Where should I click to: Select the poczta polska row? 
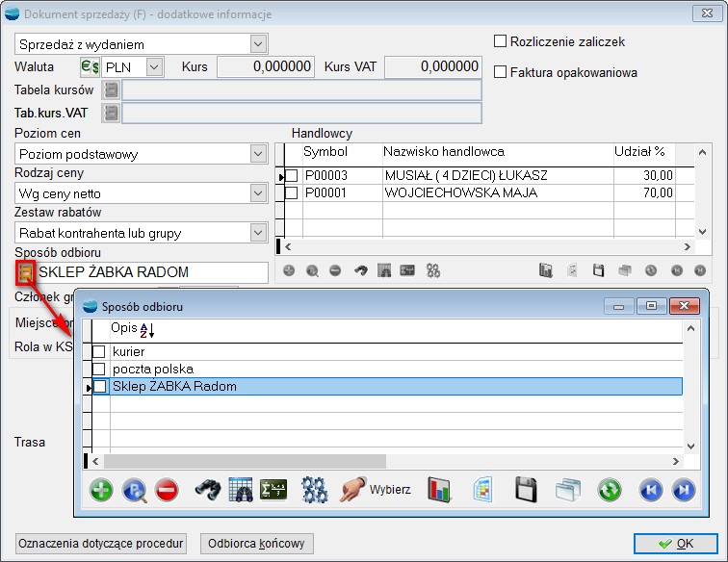pos(153,370)
